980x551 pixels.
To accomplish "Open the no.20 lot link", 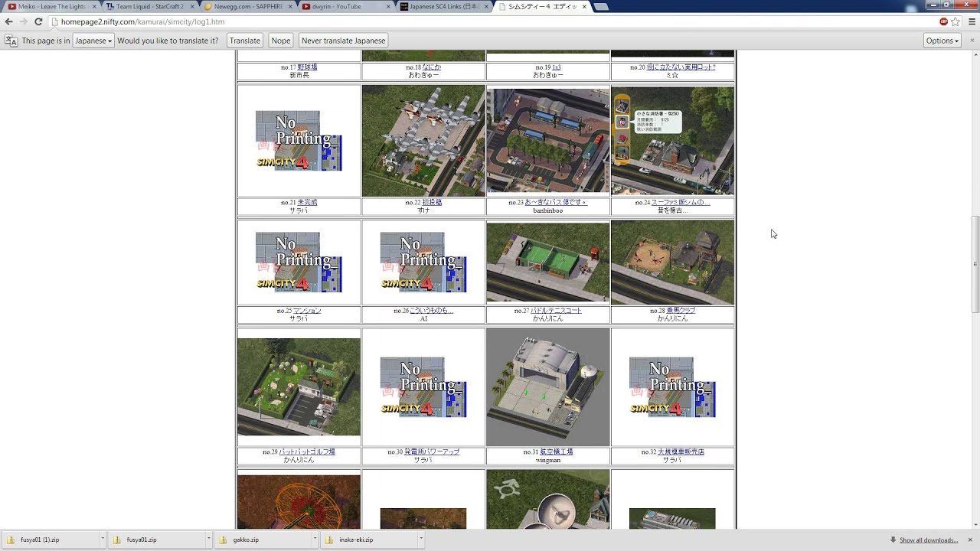I will pyautogui.click(x=681, y=67).
